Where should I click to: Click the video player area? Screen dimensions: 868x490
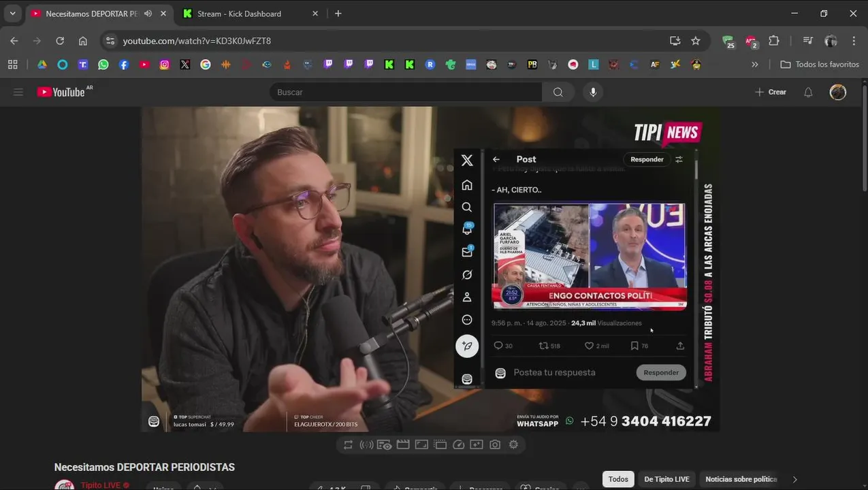click(x=430, y=269)
